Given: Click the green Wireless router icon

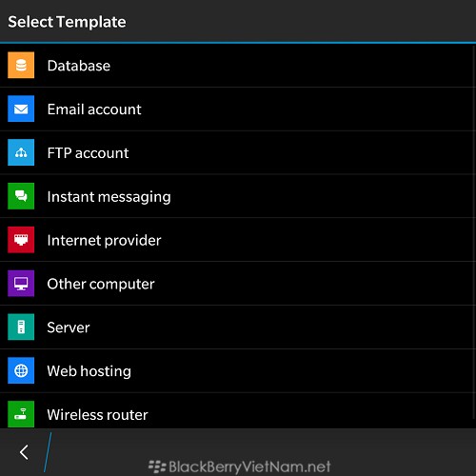Looking at the screenshot, I should tap(21, 414).
